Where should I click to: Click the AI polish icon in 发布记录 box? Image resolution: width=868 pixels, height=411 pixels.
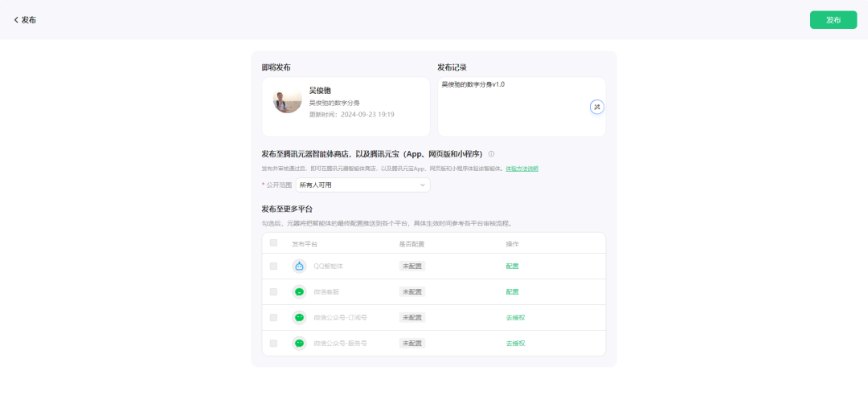click(596, 107)
